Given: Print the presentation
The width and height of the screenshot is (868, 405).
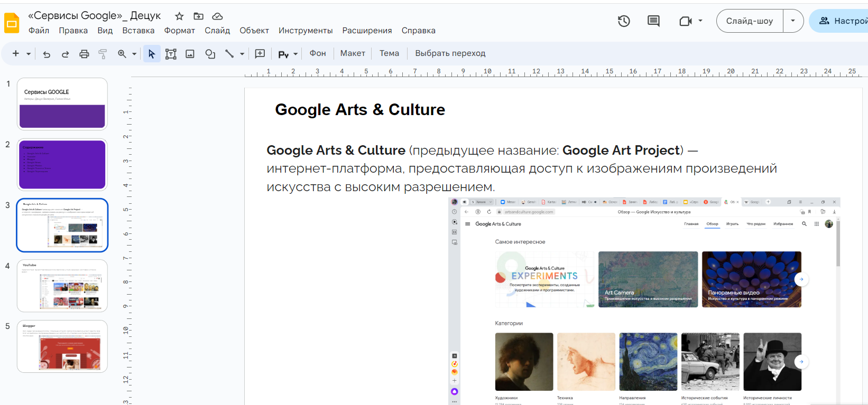Looking at the screenshot, I should (84, 54).
